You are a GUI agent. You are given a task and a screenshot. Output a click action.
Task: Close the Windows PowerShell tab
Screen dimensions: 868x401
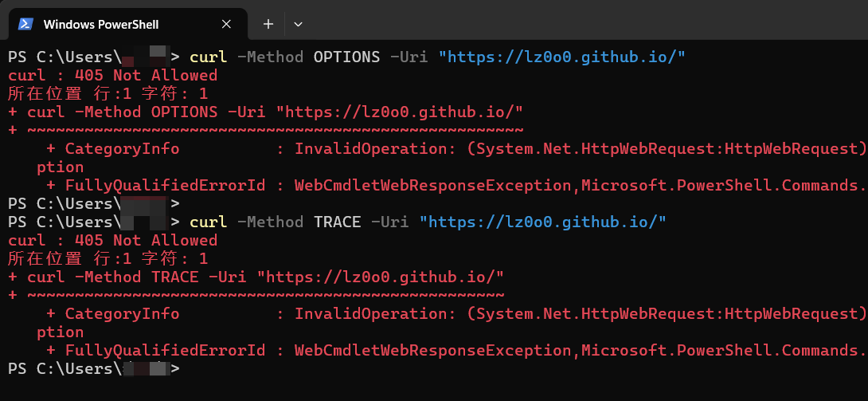click(226, 24)
